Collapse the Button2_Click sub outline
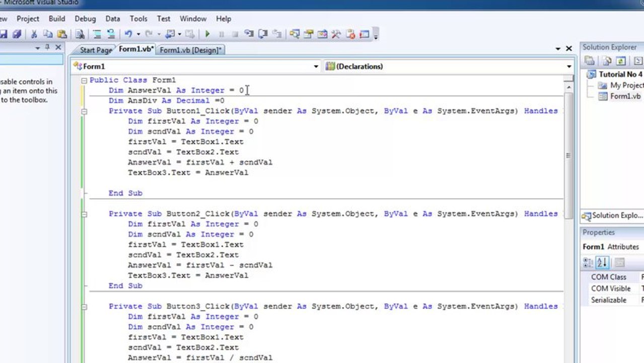Viewport: 644px width, 363px height. coord(84,214)
